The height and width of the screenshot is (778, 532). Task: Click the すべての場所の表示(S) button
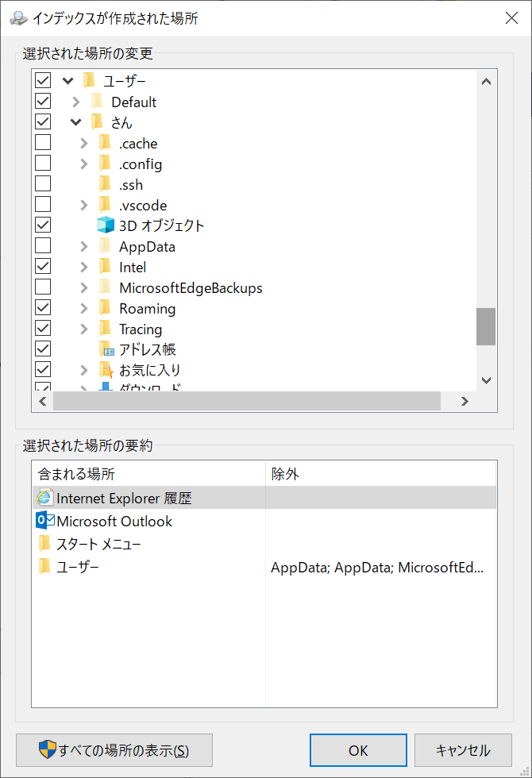[x=114, y=750]
